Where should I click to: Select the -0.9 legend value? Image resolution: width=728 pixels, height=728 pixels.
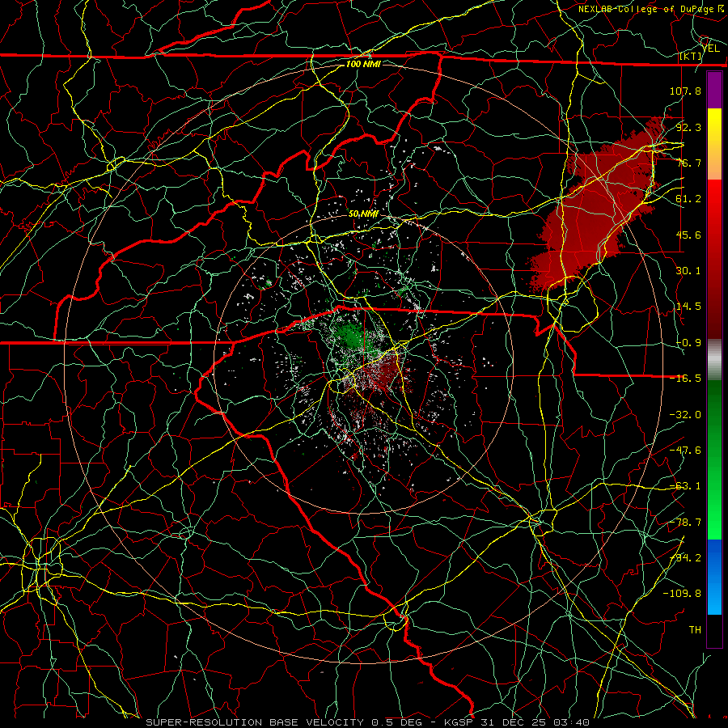point(688,343)
